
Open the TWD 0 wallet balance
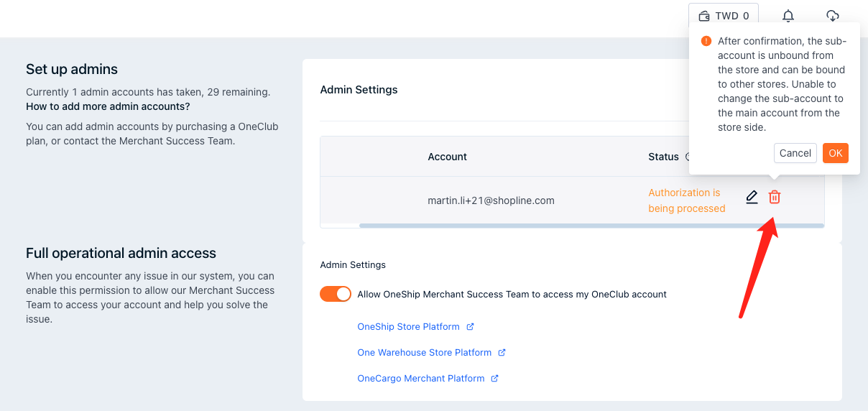pyautogui.click(x=723, y=16)
